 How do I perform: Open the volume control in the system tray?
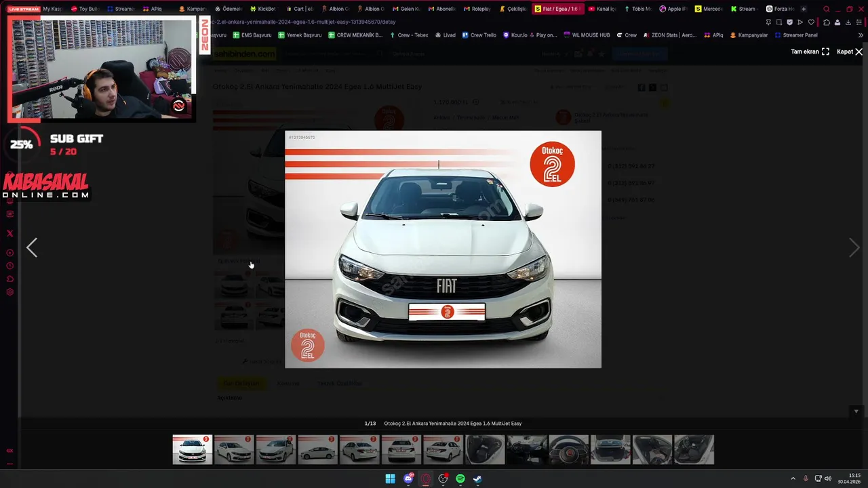point(828,479)
